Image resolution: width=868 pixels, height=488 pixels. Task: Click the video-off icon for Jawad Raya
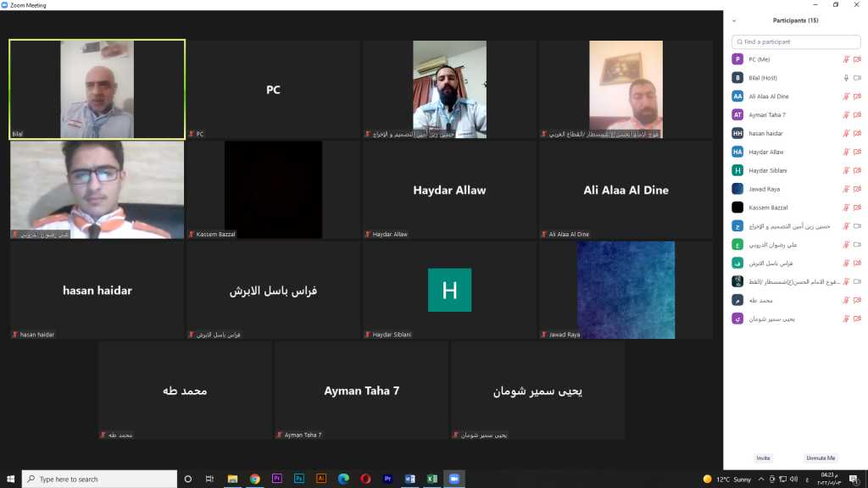[857, 189]
